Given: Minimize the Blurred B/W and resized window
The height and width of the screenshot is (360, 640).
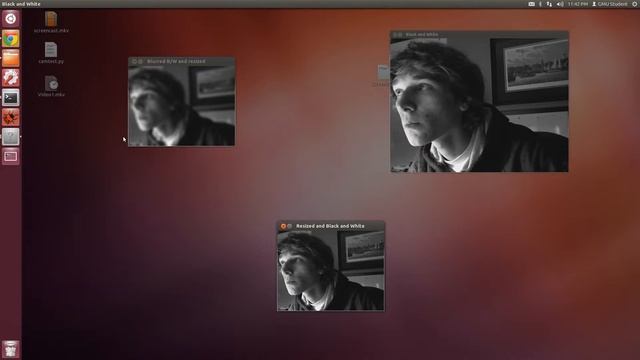Looking at the screenshot, I should 140,61.
